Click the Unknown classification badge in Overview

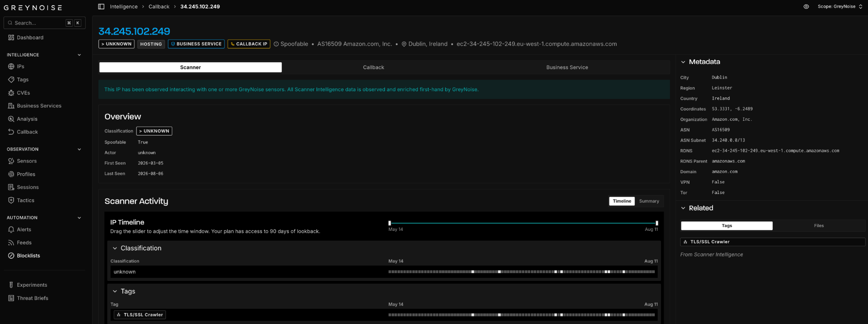pos(154,131)
